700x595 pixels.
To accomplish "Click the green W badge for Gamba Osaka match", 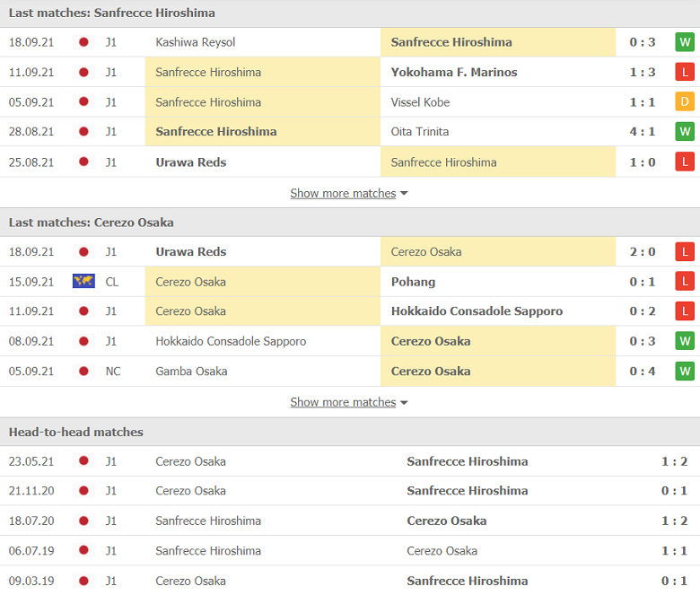I will tap(685, 372).
